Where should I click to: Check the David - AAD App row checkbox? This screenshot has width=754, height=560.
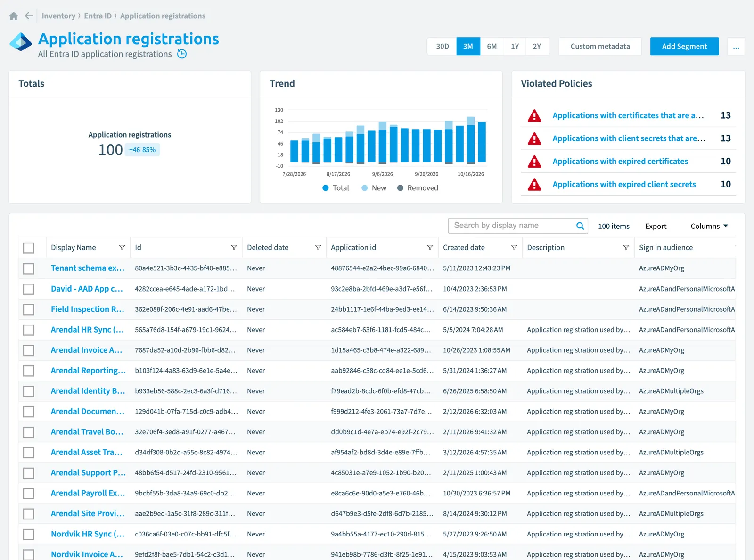click(29, 289)
